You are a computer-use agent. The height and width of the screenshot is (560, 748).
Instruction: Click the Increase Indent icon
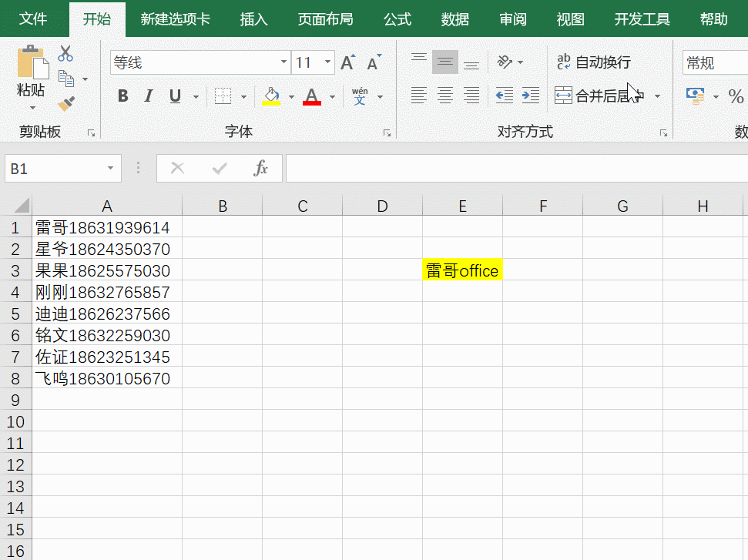[530, 96]
